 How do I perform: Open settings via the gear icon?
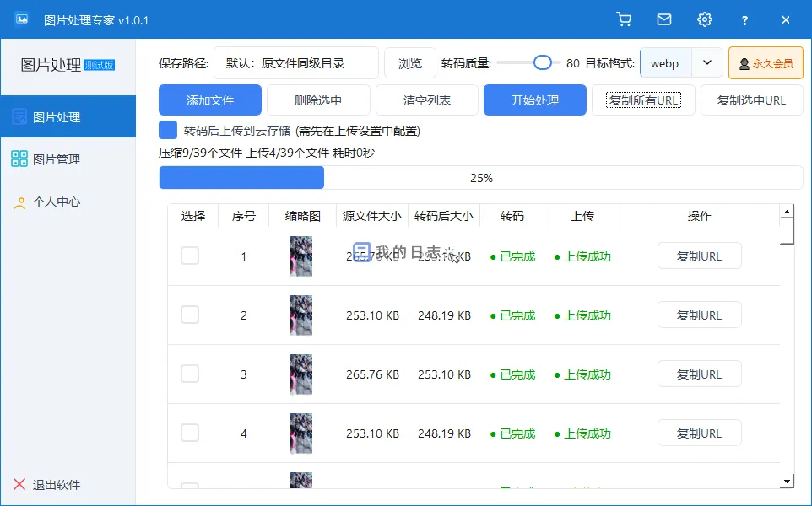coord(705,19)
